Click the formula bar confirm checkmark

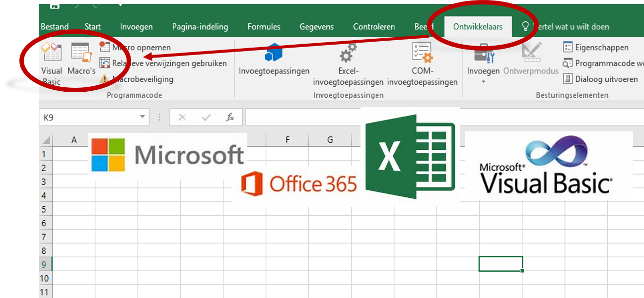point(207,118)
